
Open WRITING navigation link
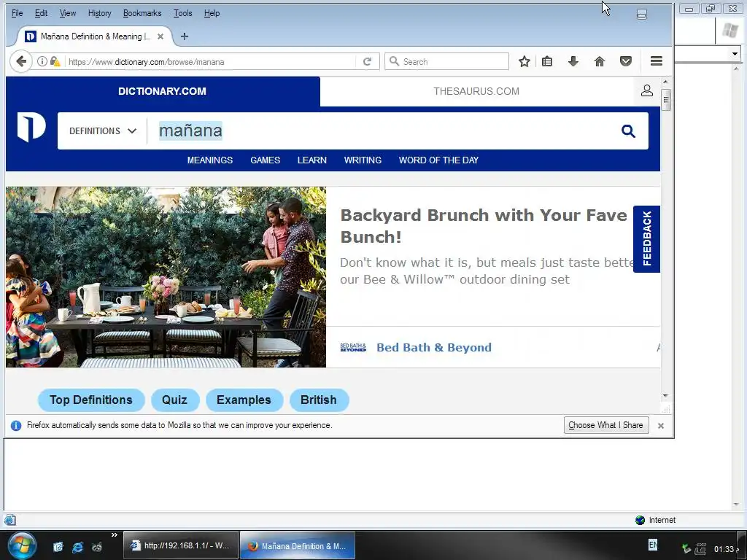(x=363, y=160)
